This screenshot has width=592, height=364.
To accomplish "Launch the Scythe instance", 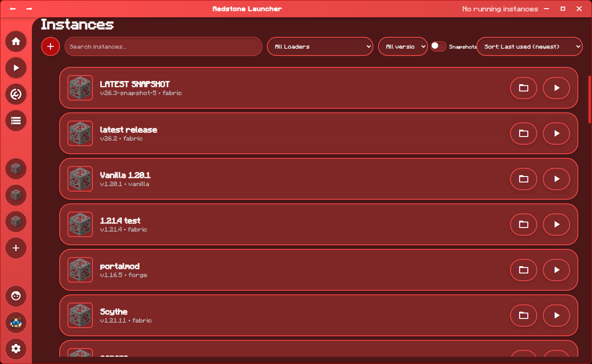I will 556,315.
